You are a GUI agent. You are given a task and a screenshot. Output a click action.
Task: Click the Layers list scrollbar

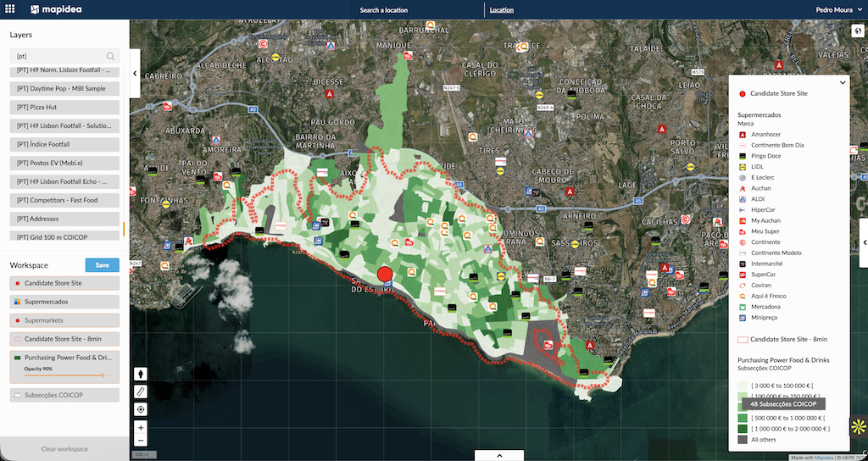[x=124, y=228]
